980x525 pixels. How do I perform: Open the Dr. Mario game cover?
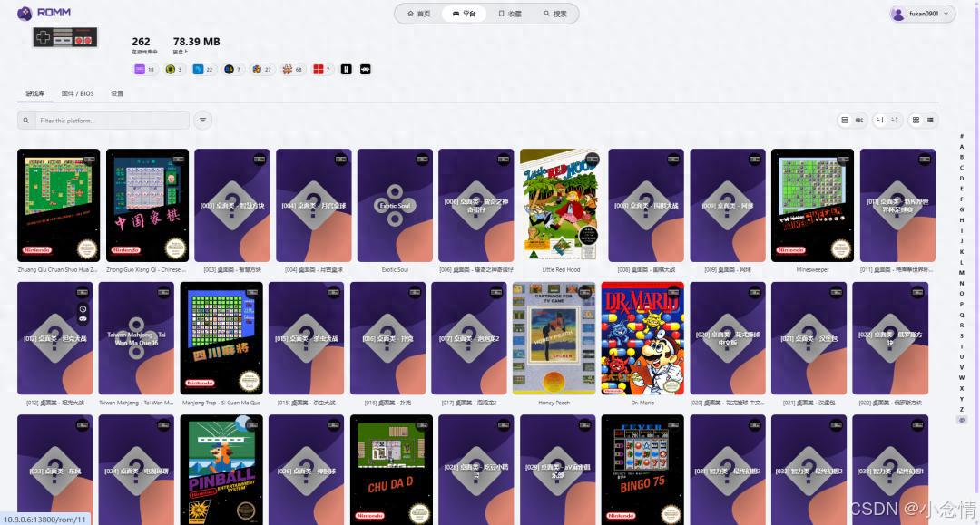[642, 337]
